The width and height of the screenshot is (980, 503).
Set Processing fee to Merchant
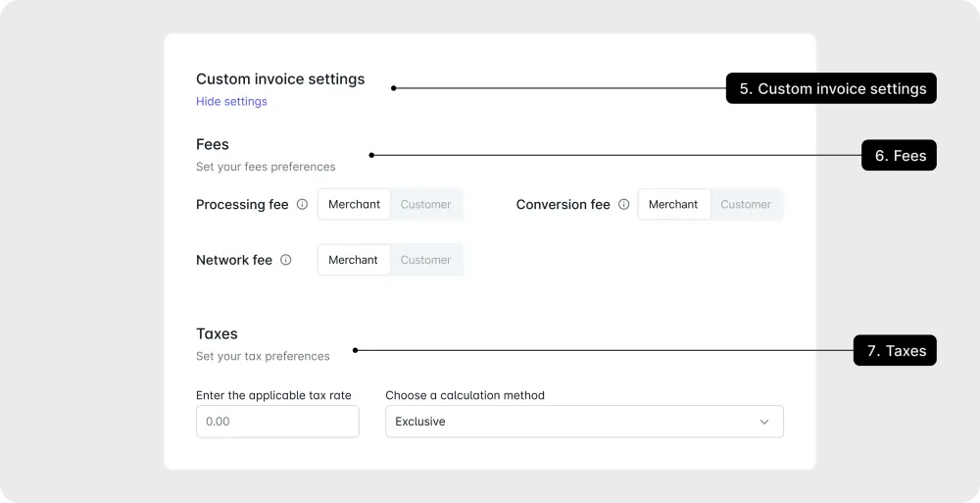click(x=355, y=204)
